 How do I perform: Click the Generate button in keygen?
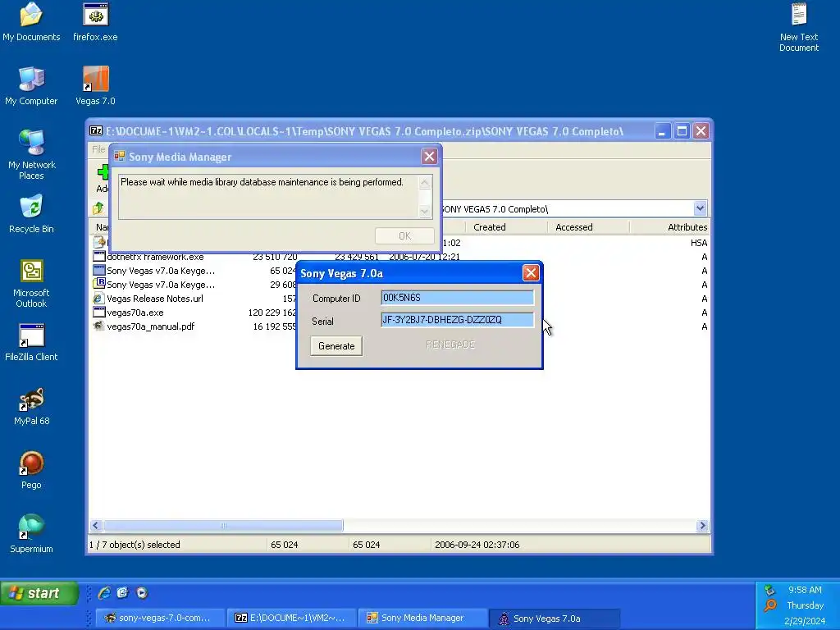(336, 346)
